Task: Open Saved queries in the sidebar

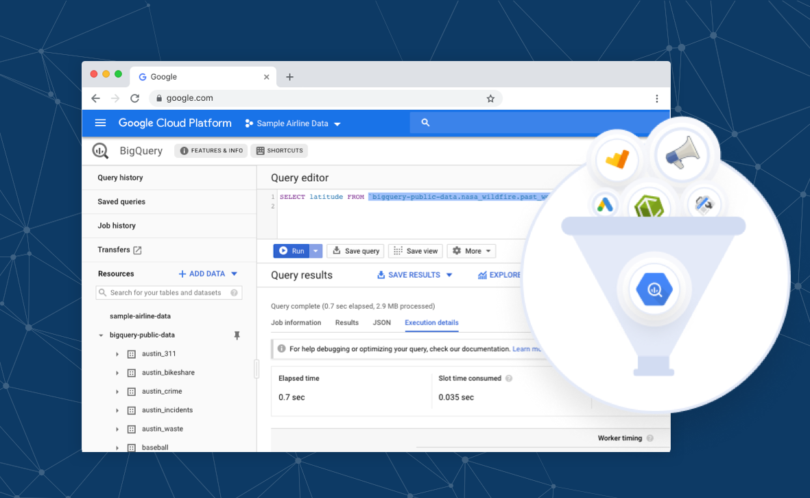Action: [121, 201]
